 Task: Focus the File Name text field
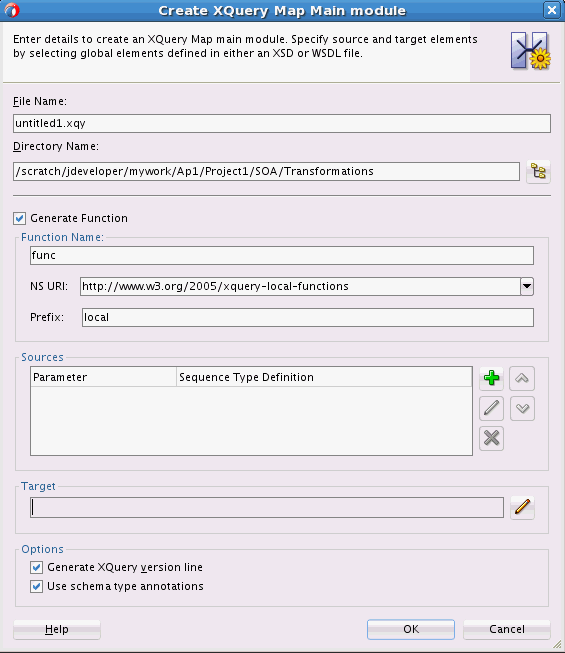282,124
